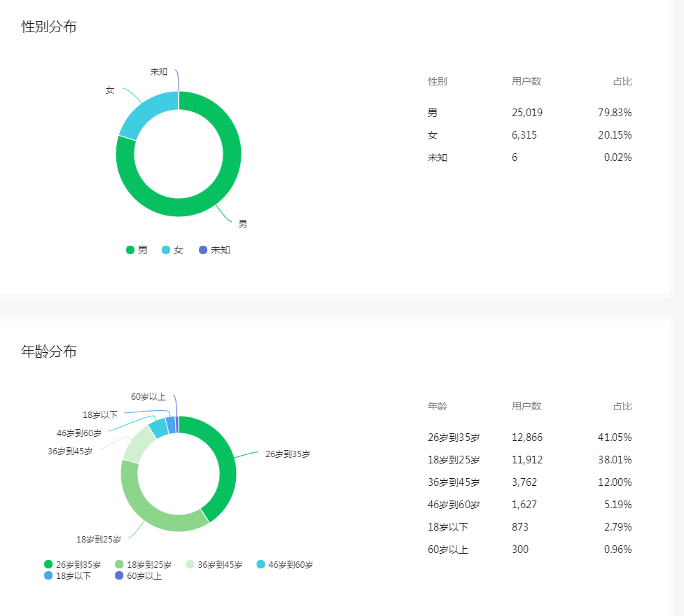Image resolution: width=684 pixels, height=616 pixels.
Task: Select the 25,019 user count cell
Action: pyautogui.click(x=526, y=113)
